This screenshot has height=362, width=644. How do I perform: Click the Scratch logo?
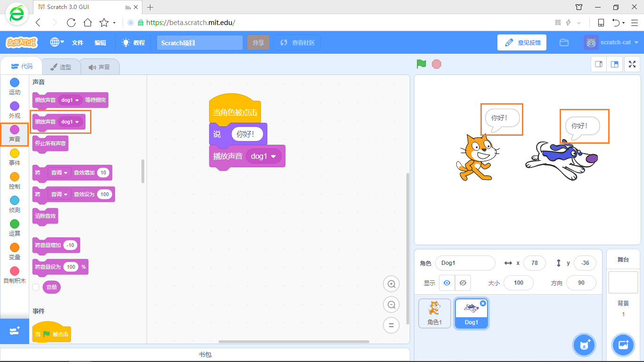coord(22,42)
